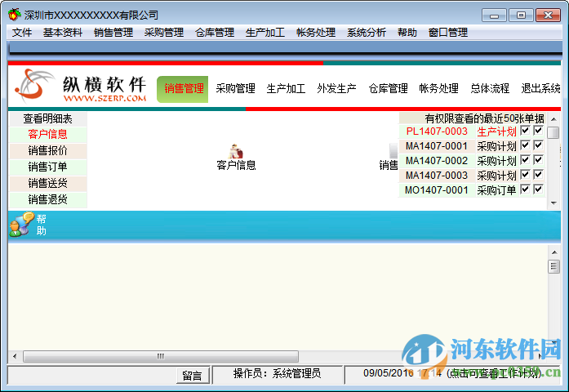
Task: Click the 操作员：系统管理员 status panel
Action: click(x=278, y=374)
